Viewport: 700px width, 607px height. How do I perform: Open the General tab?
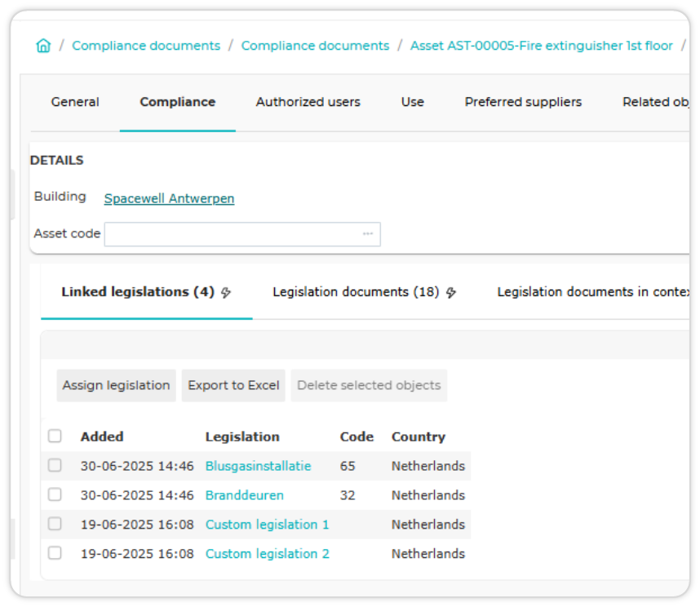(75, 102)
